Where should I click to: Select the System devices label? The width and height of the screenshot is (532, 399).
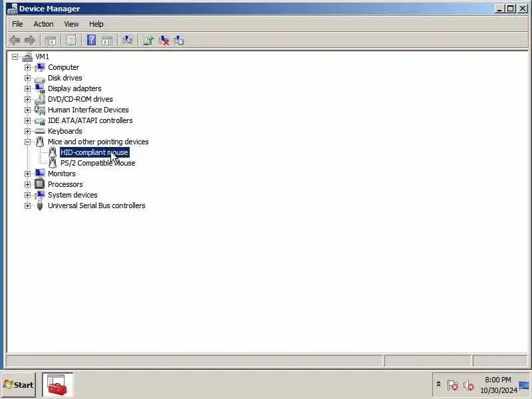tap(72, 195)
